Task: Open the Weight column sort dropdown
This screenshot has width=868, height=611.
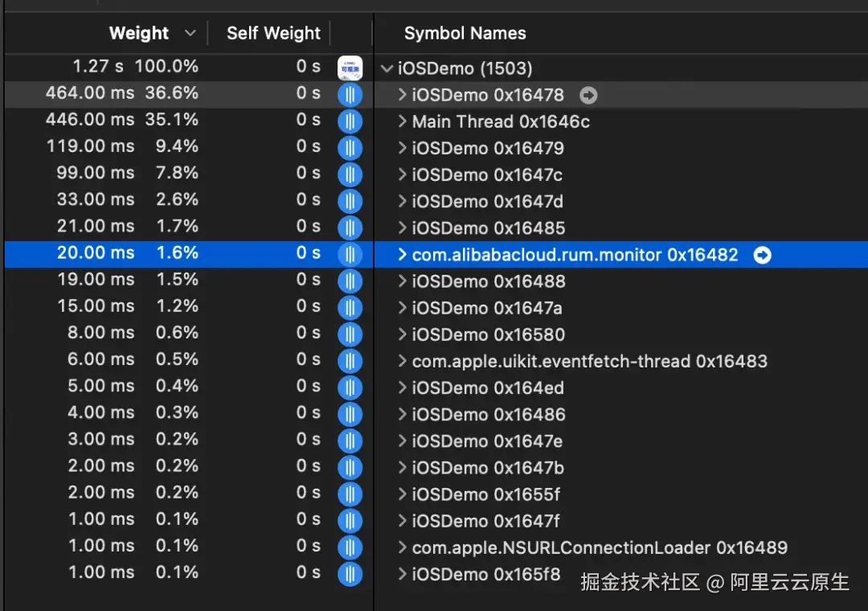Action: coord(190,33)
